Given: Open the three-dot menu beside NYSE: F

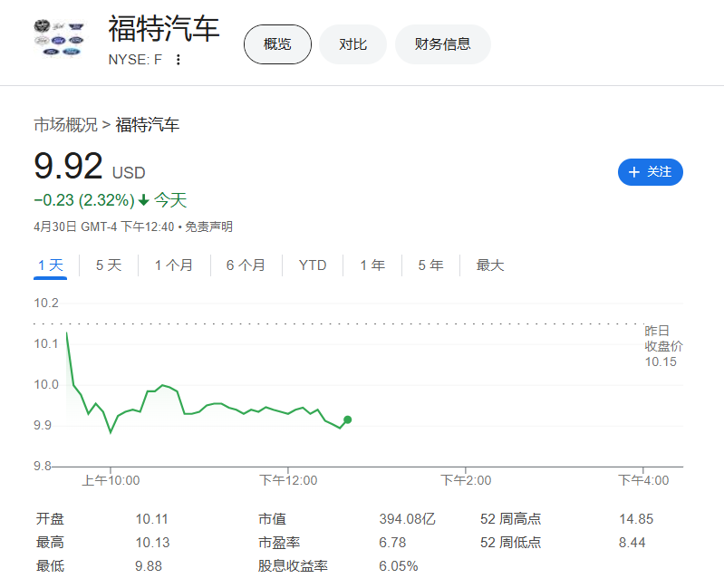Looking at the screenshot, I should point(179,60).
